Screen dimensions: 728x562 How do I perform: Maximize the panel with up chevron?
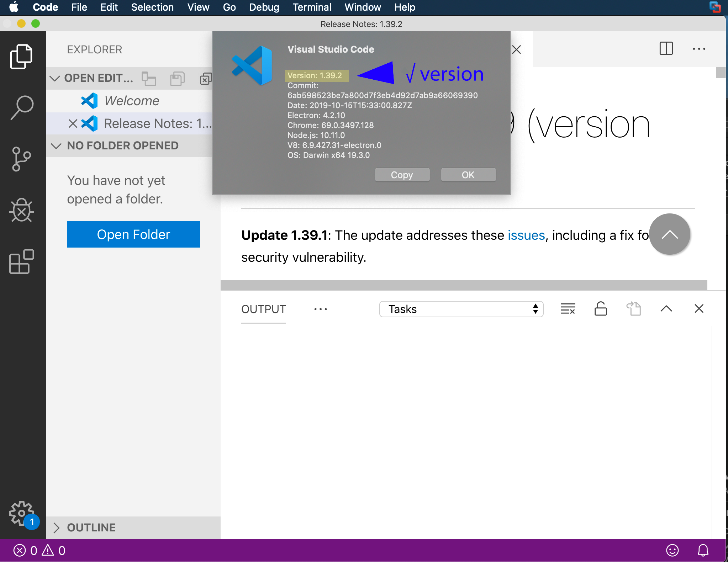pos(666,309)
